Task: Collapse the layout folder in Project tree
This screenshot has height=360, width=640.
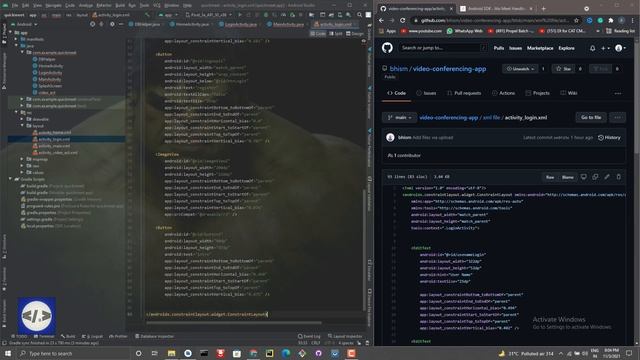Action: point(22,126)
